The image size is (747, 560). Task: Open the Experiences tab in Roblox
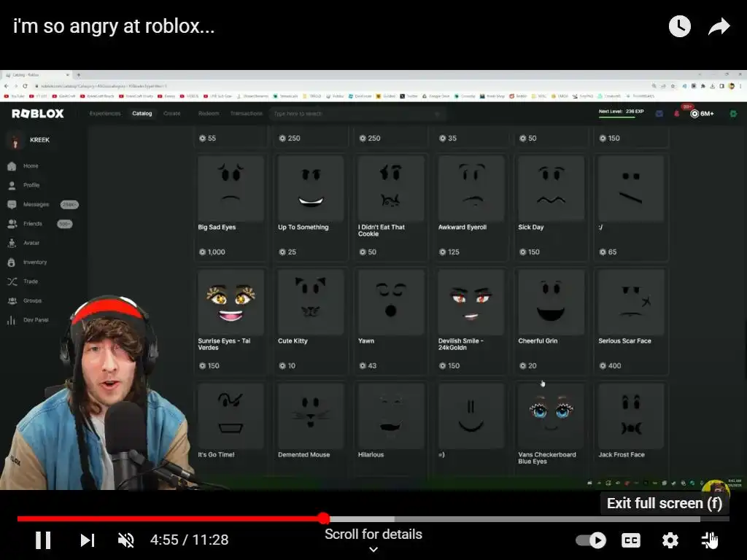[105, 113]
